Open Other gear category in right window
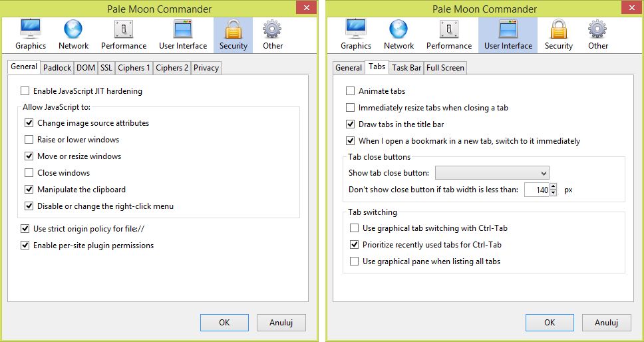Image resolution: width=644 pixels, height=342 pixels. pyautogui.click(x=598, y=35)
